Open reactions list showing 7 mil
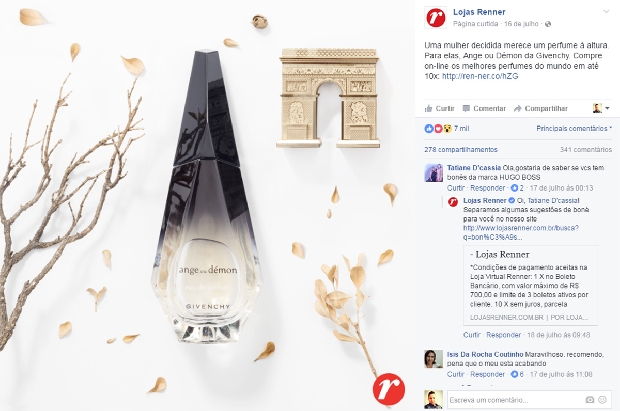Image resolution: width=620 pixels, height=411 pixels. click(446, 129)
